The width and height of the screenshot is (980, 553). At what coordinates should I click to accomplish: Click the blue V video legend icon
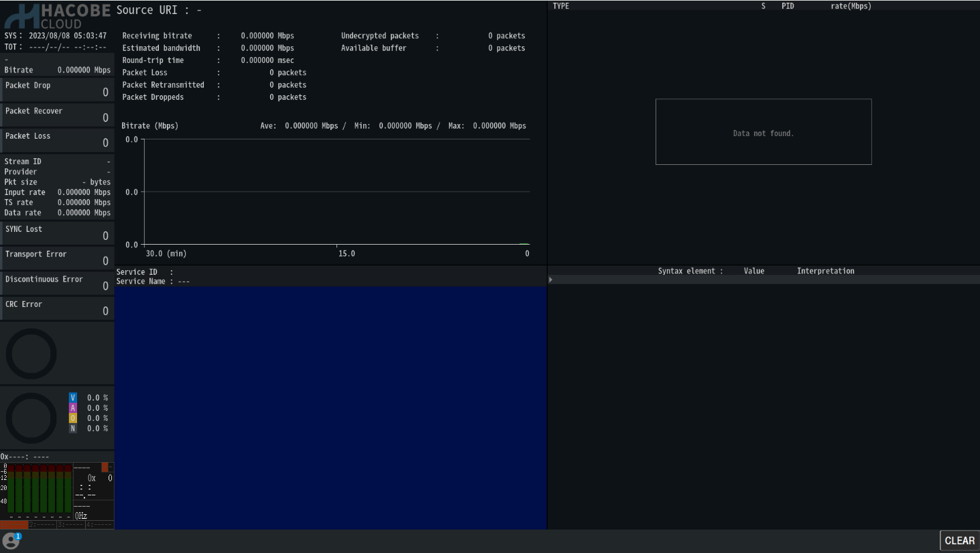73,398
